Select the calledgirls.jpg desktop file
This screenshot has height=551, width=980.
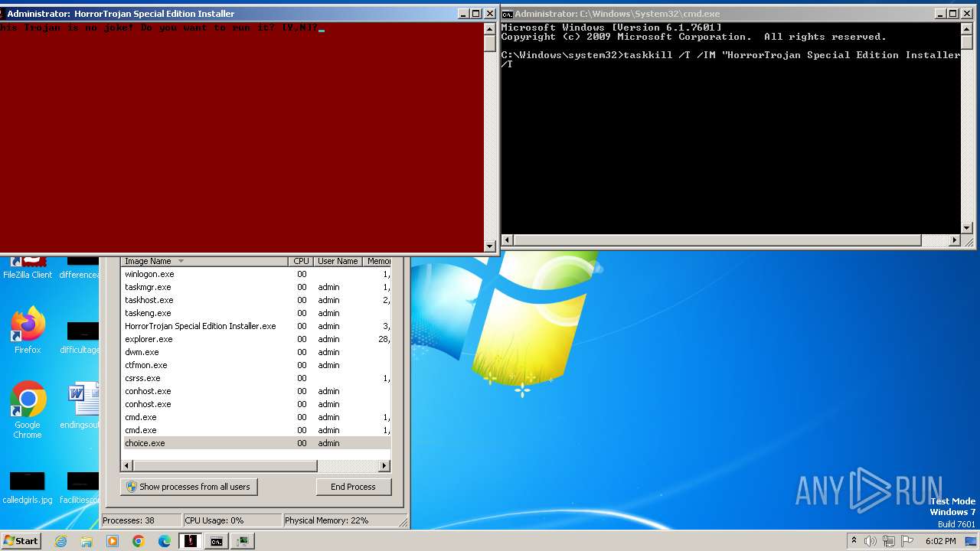(28, 487)
